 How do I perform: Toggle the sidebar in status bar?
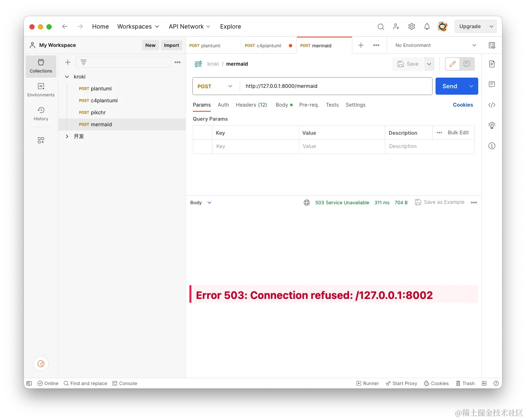tap(29, 383)
